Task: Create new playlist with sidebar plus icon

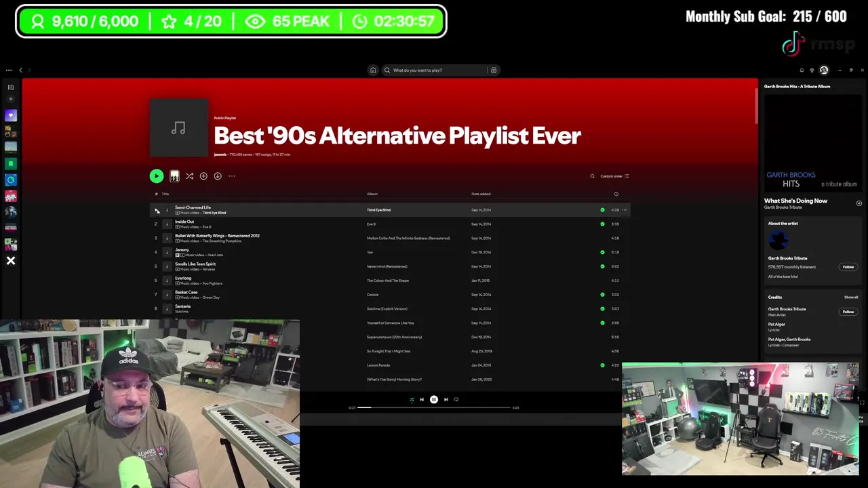Action: click(11, 99)
